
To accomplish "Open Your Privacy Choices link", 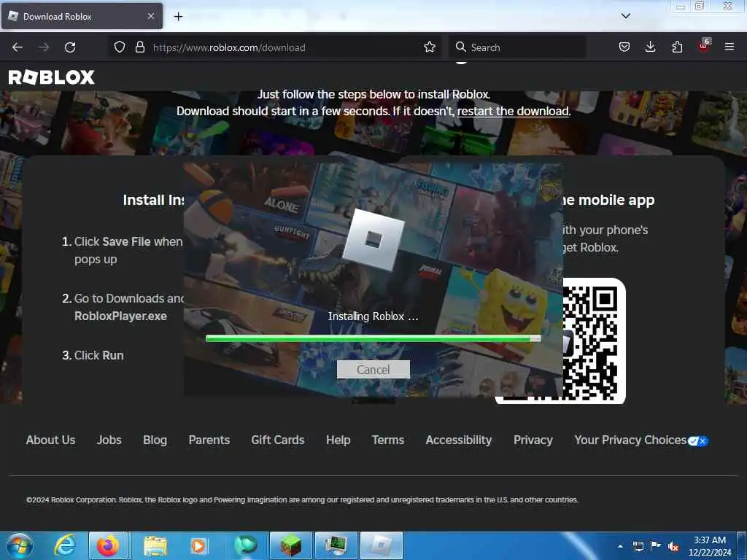I will pos(641,440).
